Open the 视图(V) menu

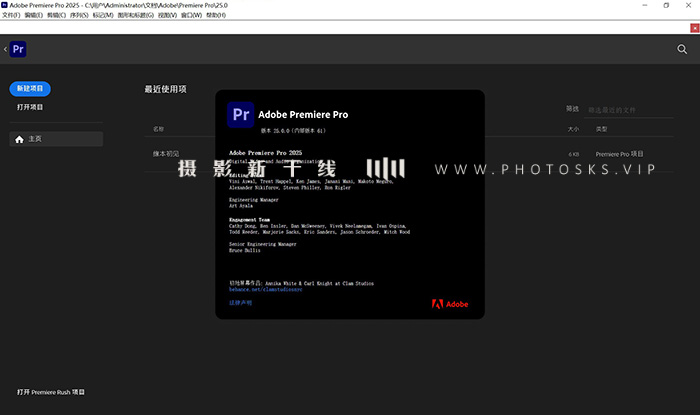167,15
